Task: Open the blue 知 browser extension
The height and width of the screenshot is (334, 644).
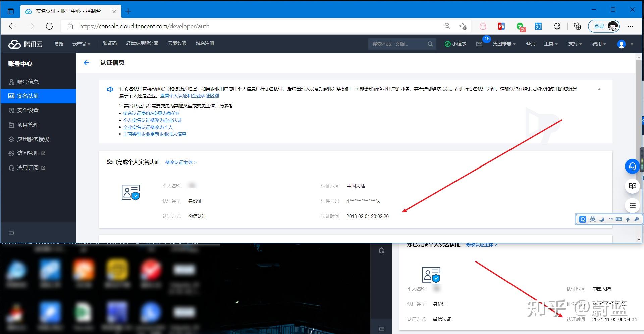Action: (x=538, y=26)
